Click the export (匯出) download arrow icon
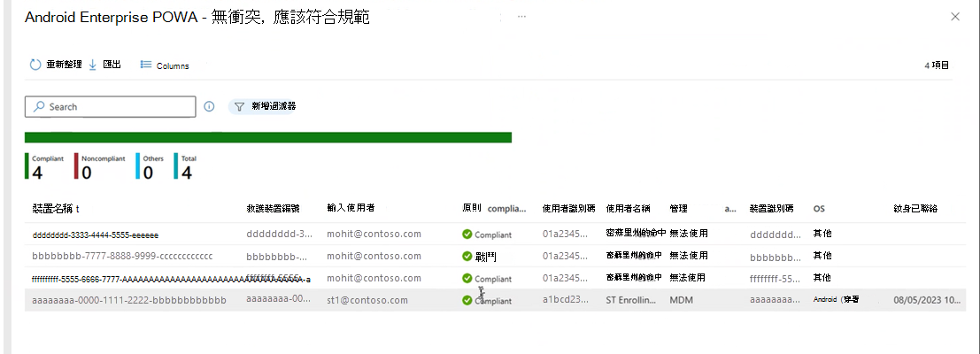The image size is (980, 354). pyautogui.click(x=92, y=65)
